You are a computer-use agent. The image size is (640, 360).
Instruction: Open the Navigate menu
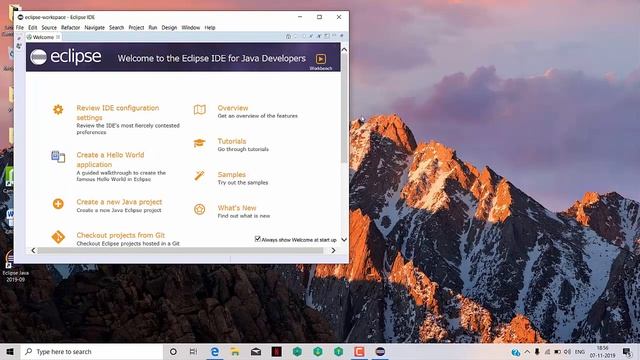point(95,27)
